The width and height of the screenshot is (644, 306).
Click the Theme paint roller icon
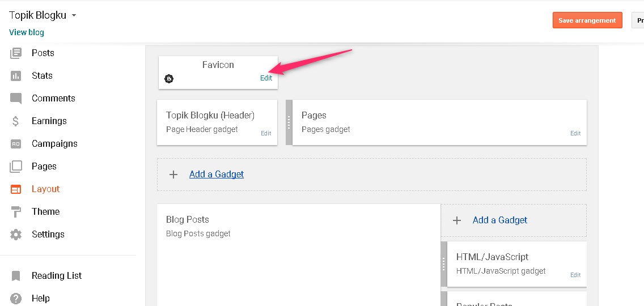tap(16, 212)
